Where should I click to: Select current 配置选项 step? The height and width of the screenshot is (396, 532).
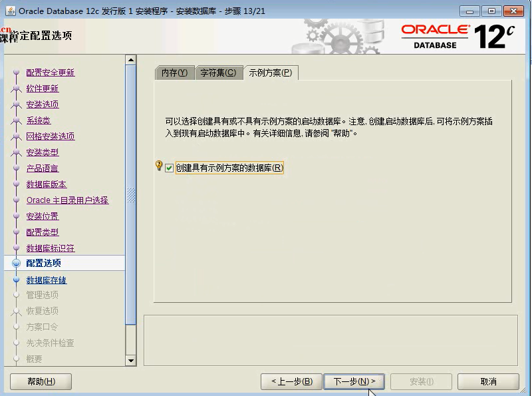tap(44, 263)
